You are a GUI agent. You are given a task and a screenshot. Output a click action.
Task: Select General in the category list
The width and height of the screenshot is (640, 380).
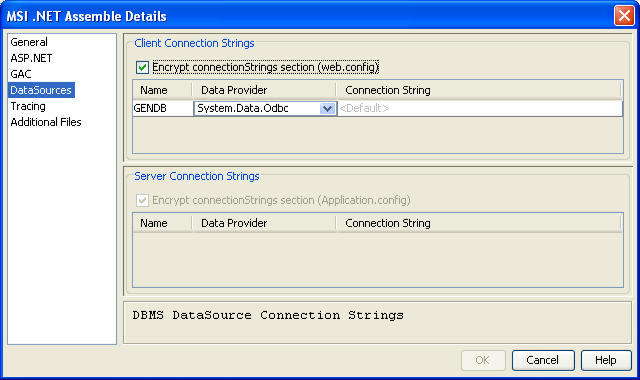29,42
